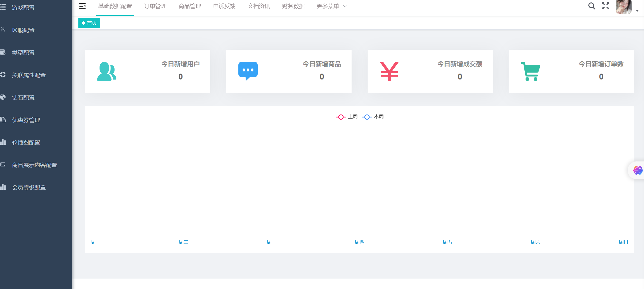
Task: Click the 今日新增商品 label
Action: pos(322,64)
